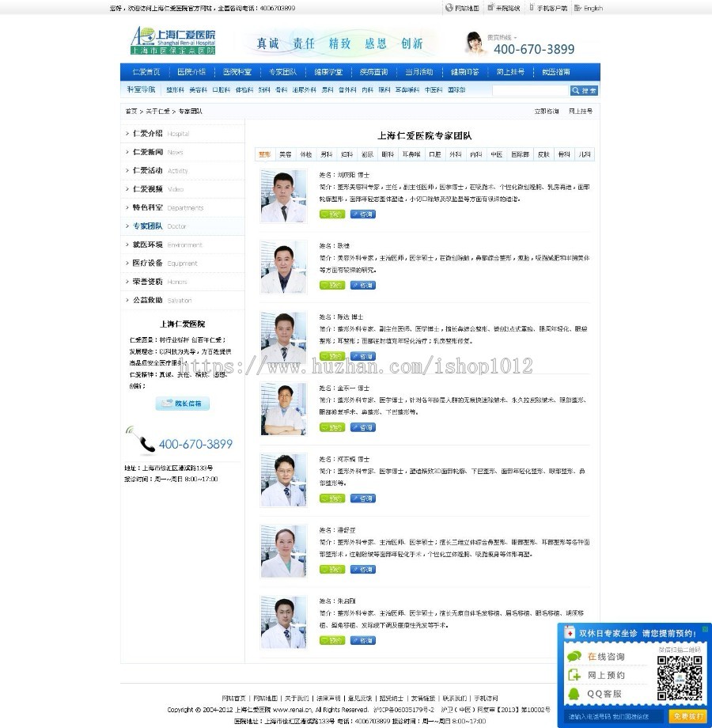Close the weekend appointment popup
The height and width of the screenshot is (728, 712).
pyautogui.click(x=705, y=628)
